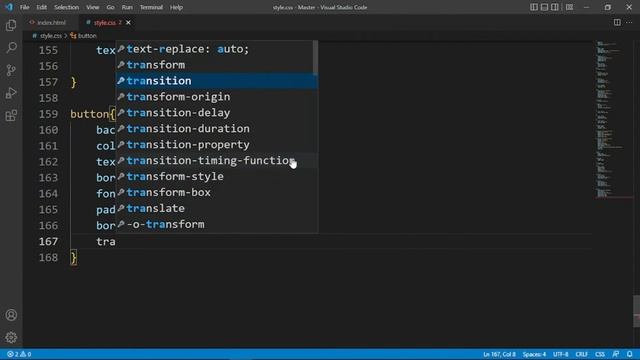Screen dimensions: 640x360
Task: Click the wrench icon beside transition
Action: 121,81
